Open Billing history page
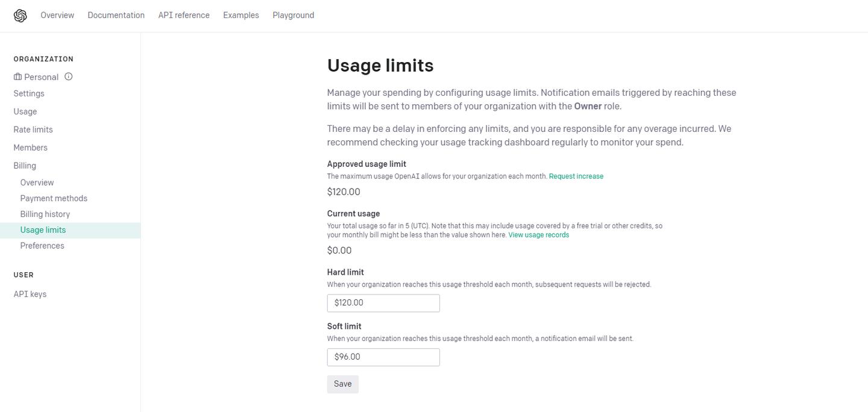The height and width of the screenshot is (412, 868). [x=45, y=214]
